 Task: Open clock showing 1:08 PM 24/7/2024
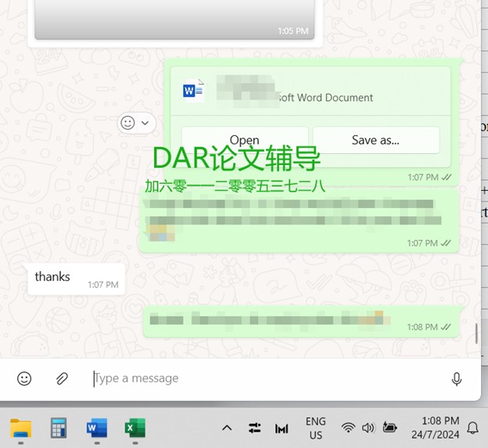point(436,428)
